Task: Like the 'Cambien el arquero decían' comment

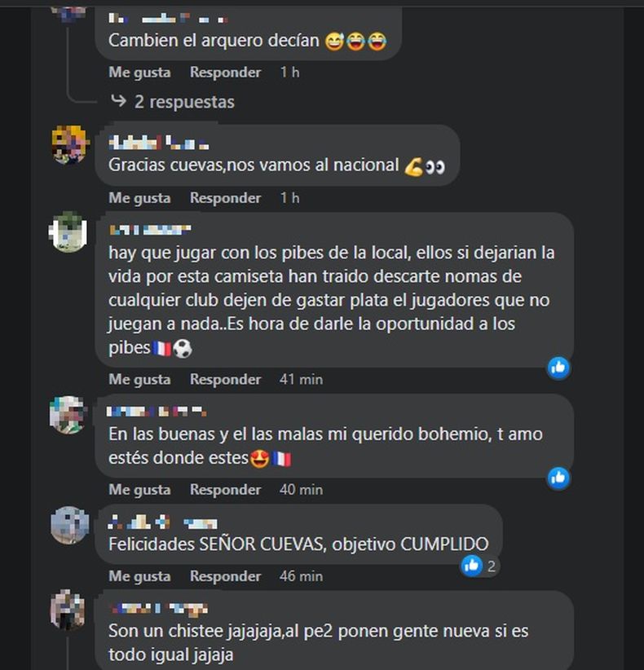Action: click(139, 73)
